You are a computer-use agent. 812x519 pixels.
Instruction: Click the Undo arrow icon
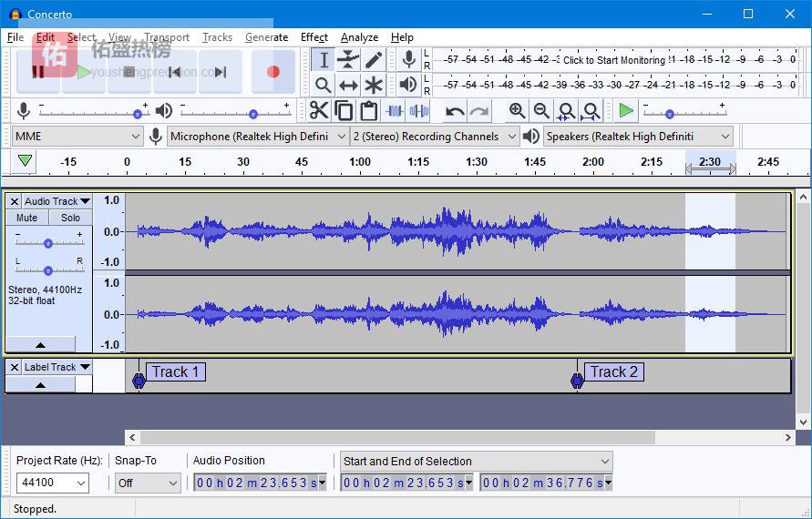tap(454, 111)
